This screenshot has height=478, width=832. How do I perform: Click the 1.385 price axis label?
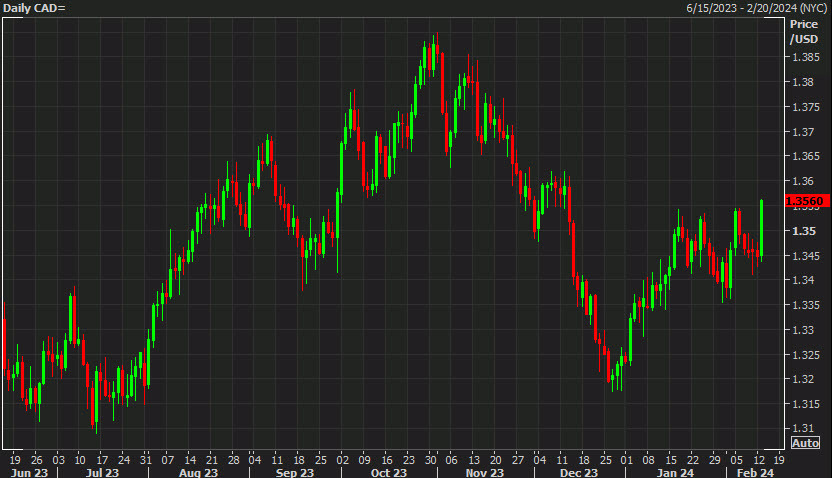click(x=806, y=57)
